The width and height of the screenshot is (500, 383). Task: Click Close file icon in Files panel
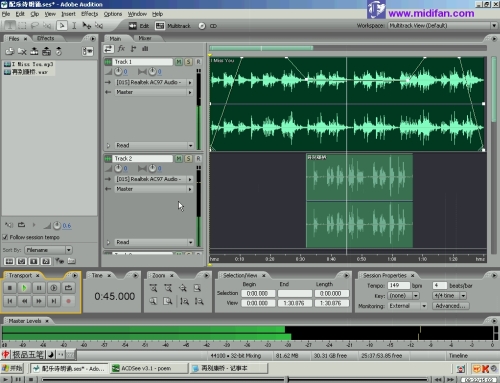click(x=22, y=51)
